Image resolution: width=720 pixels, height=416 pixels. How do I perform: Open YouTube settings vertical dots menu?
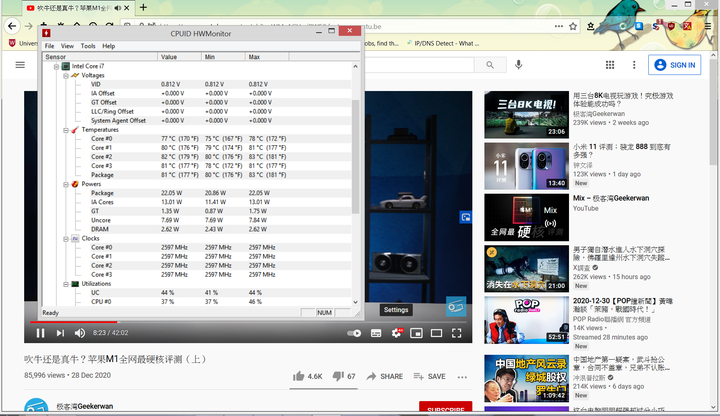coord(634,65)
